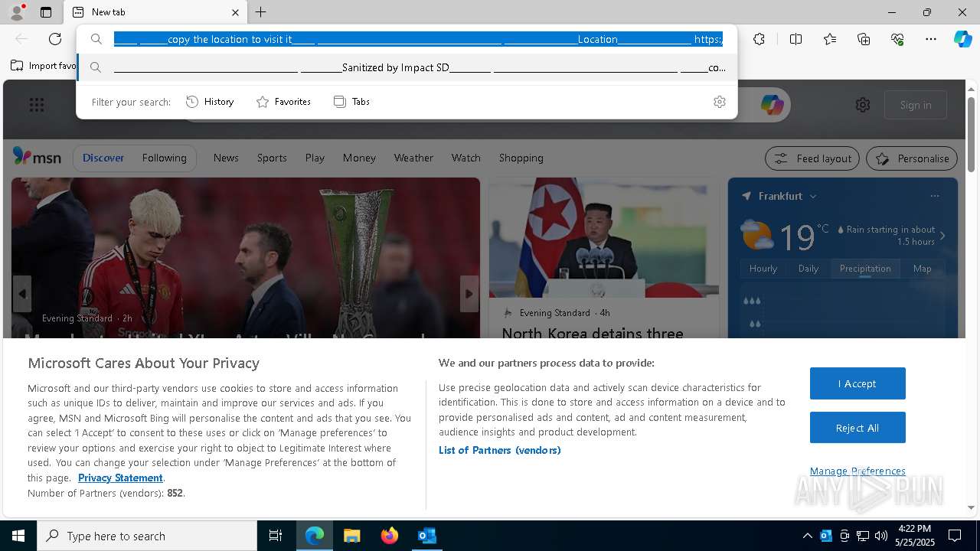
Task: Open address bar search settings gear
Action: coord(719,102)
